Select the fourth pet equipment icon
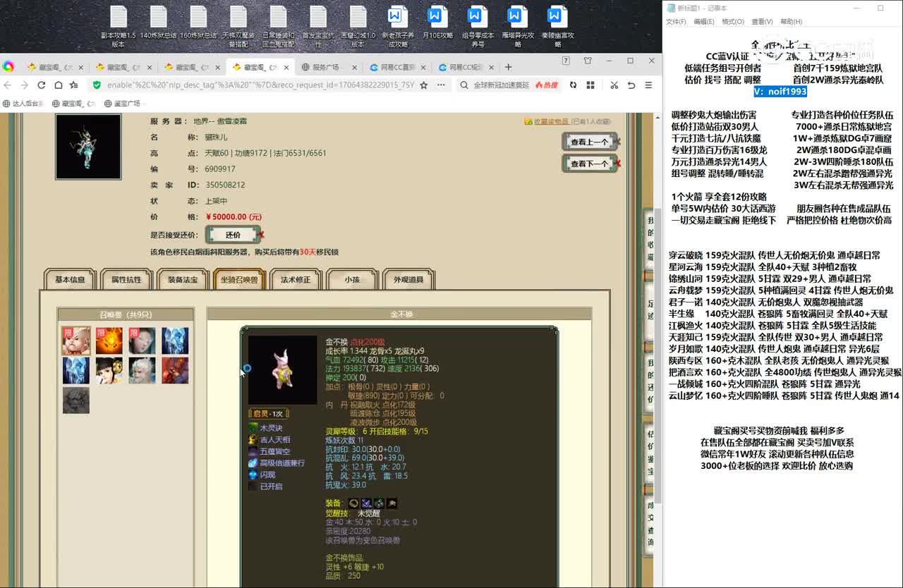Screen dimensions: 903x588 click(392, 503)
